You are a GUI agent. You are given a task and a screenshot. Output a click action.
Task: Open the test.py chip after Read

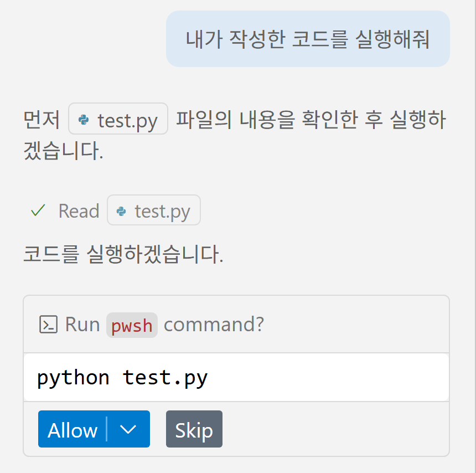(154, 210)
